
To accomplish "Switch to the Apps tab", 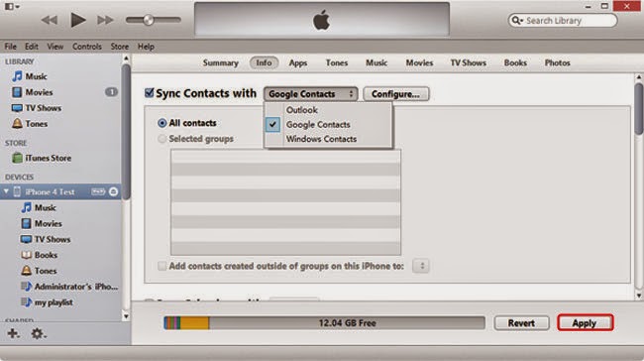I will tap(298, 62).
